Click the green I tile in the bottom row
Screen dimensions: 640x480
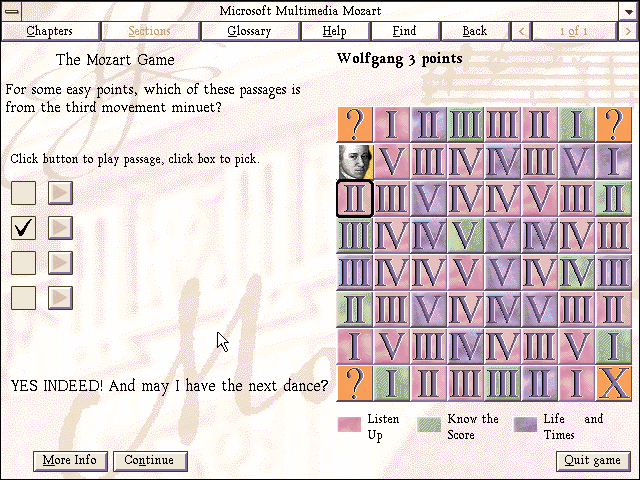391,383
